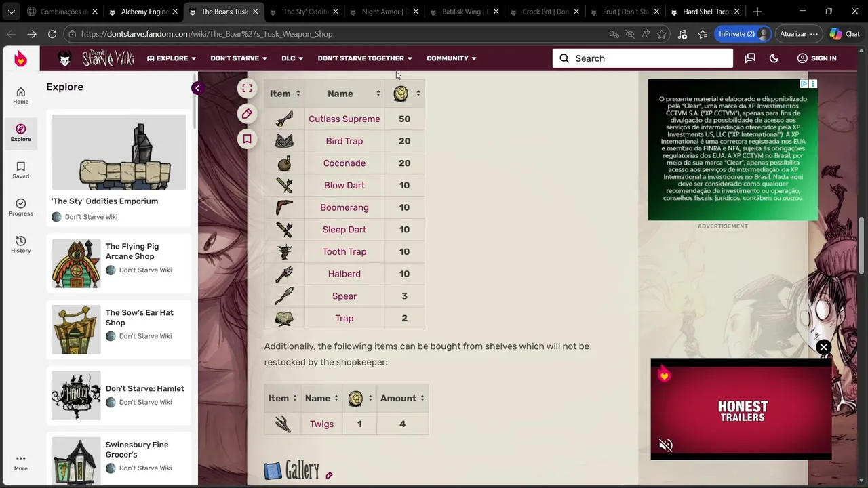Click the Atualizar update button
Screen dimensions: 868x488
click(x=798, y=34)
